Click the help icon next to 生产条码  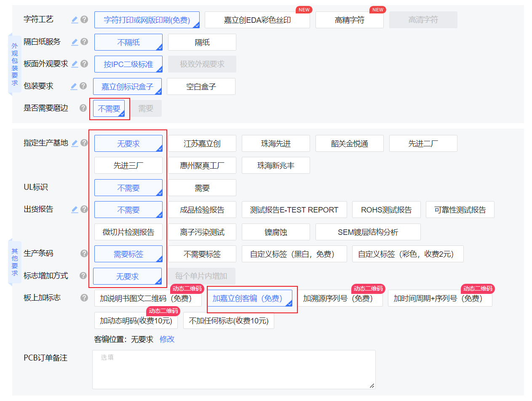(84, 253)
